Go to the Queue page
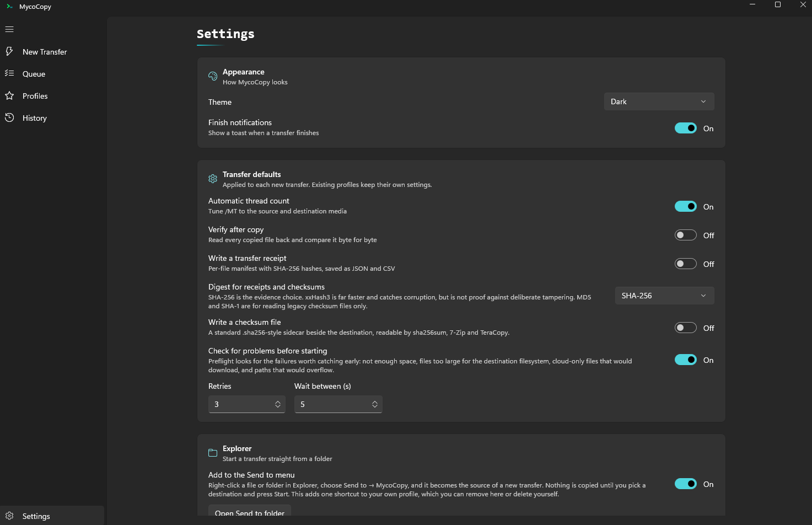Image resolution: width=812 pixels, height=525 pixels. click(52, 74)
